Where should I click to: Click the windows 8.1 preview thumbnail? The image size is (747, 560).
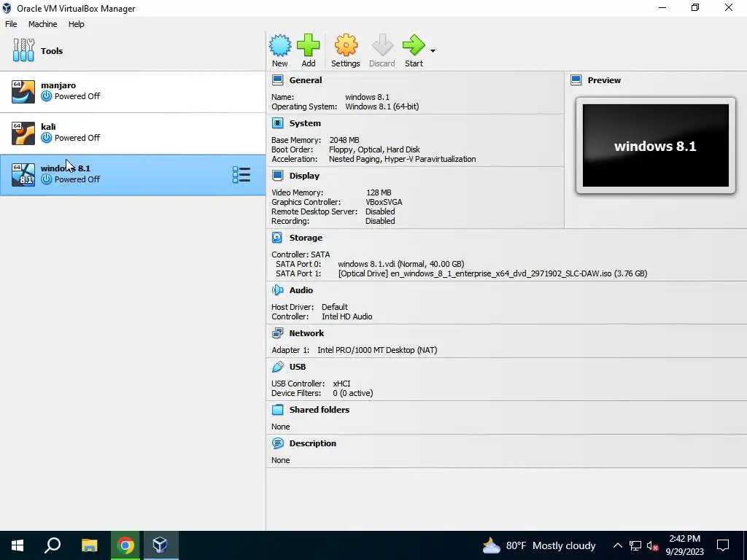tap(656, 145)
